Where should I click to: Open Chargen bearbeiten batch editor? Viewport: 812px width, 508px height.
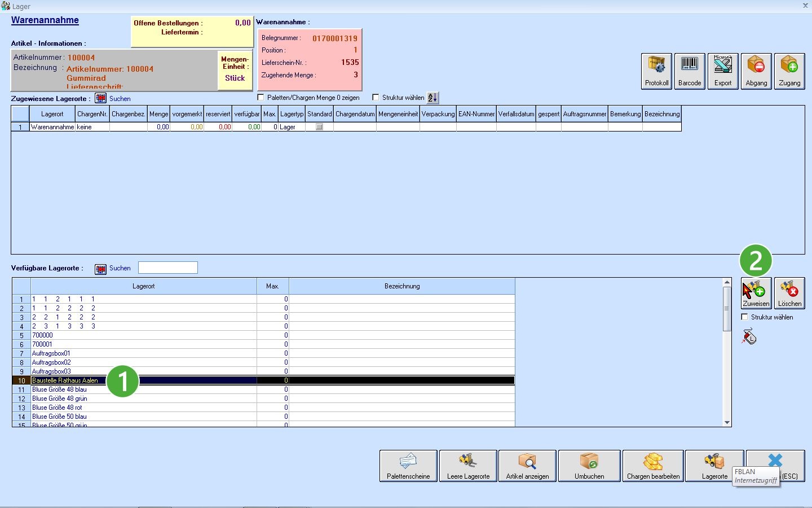(653, 466)
